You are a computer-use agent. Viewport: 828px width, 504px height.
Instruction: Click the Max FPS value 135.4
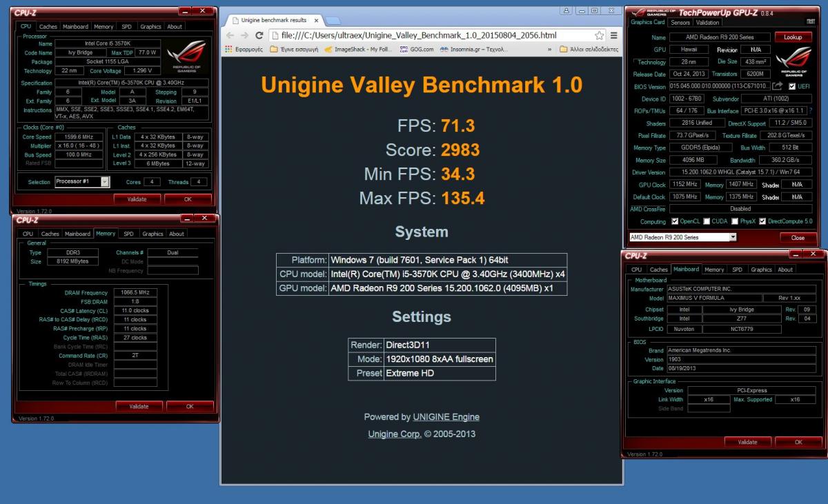[x=463, y=198]
